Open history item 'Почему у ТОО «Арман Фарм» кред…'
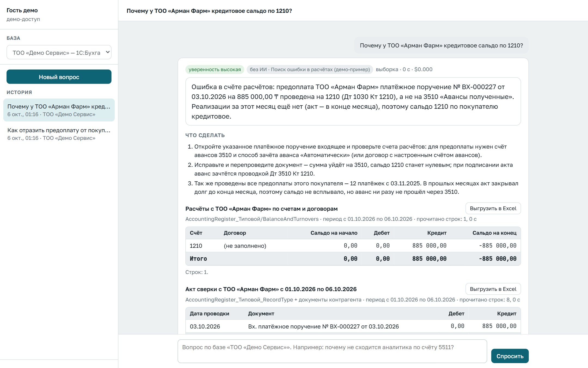Image resolution: width=588 pixels, height=368 pixels. [59, 110]
